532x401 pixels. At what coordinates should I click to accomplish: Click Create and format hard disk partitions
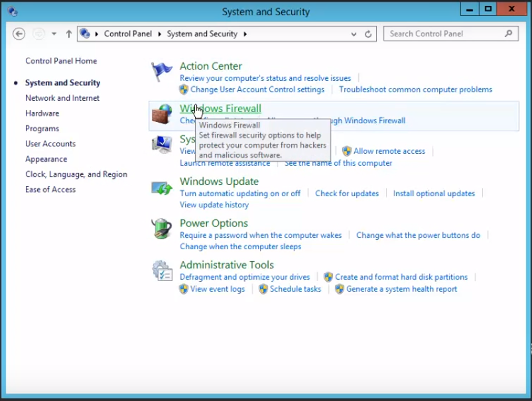click(401, 277)
